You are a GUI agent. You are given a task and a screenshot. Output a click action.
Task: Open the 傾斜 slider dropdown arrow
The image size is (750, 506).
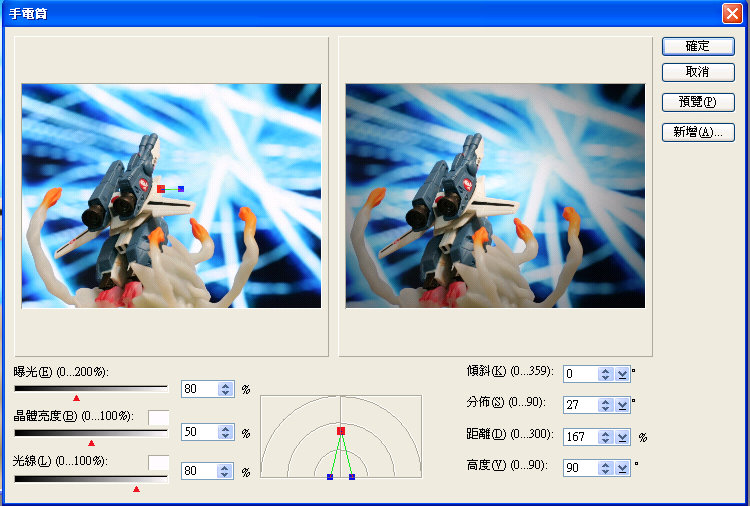[x=622, y=374]
